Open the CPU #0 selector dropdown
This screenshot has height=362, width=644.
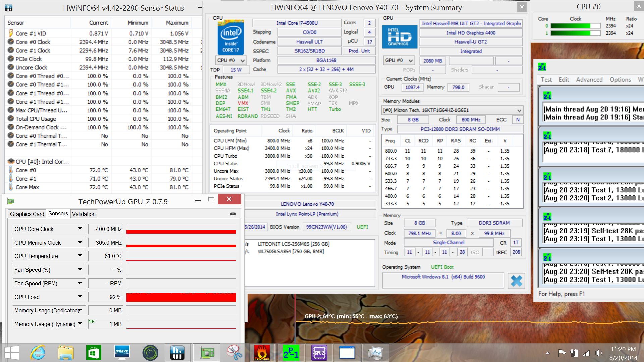(231, 60)
